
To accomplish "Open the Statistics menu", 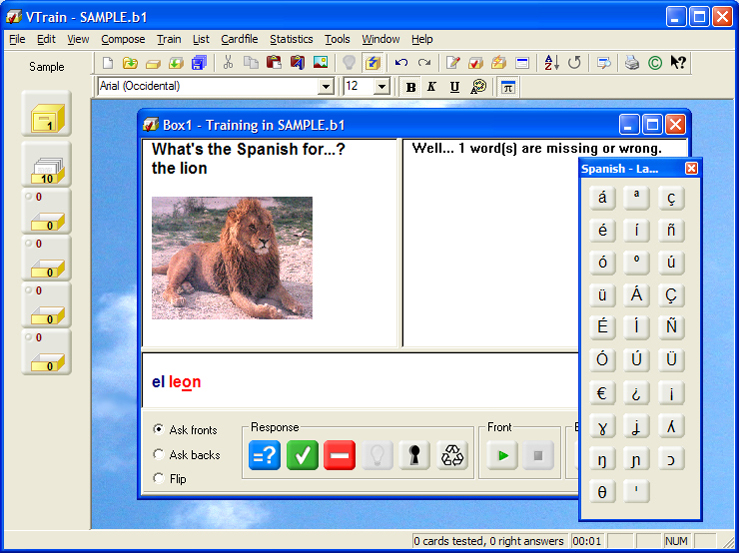I will (291, 39).
